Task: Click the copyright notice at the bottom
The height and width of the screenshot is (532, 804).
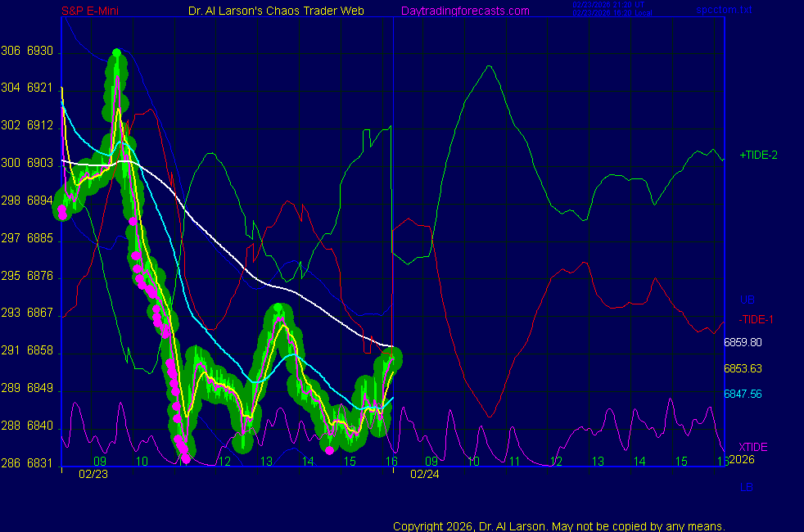Action: point(558,525)
